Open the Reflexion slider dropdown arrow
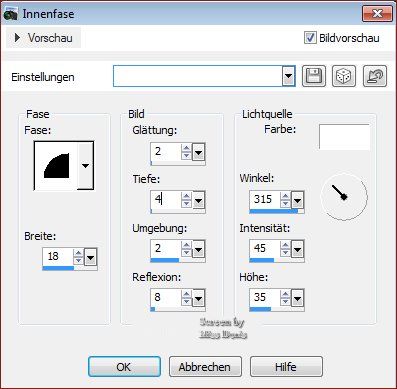397x389 pixels. tap(198, 298)
